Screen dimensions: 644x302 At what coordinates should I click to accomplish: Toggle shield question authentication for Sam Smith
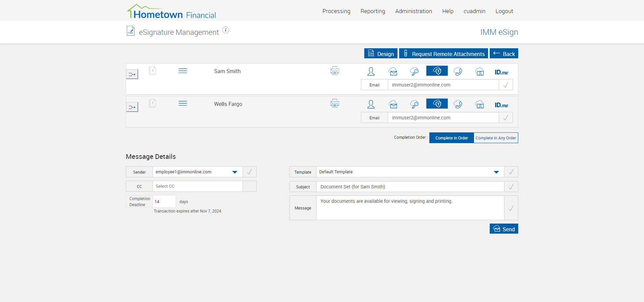(x=437, y=71)
